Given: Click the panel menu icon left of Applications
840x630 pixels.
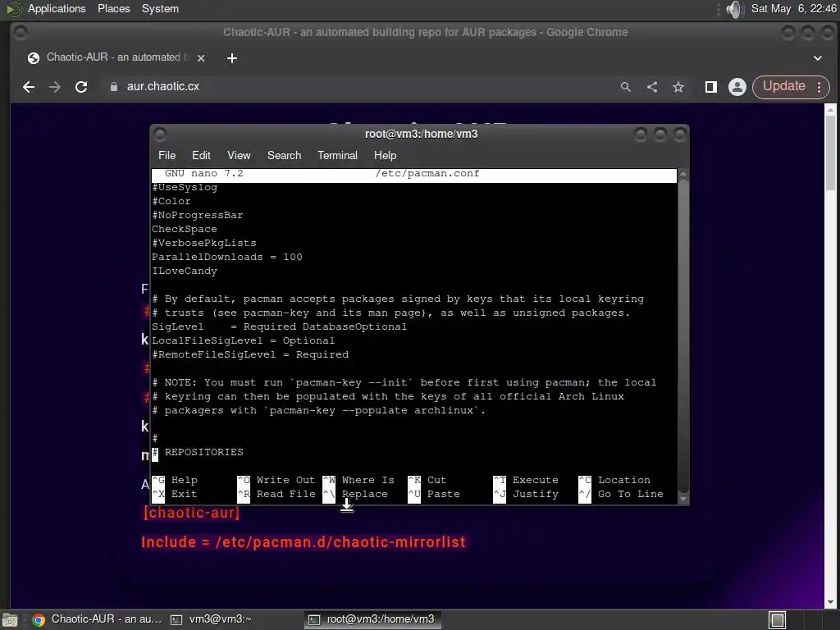Looking at the screenshot, I should click(13, 9).
